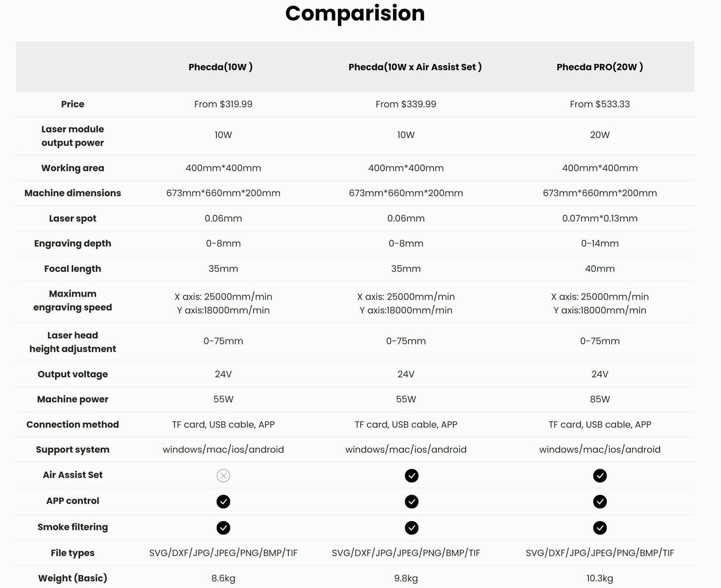Click the Air Assist cross icon for Phecda(10W)
This screenshot has height=588, width=721.
point(223,476)
